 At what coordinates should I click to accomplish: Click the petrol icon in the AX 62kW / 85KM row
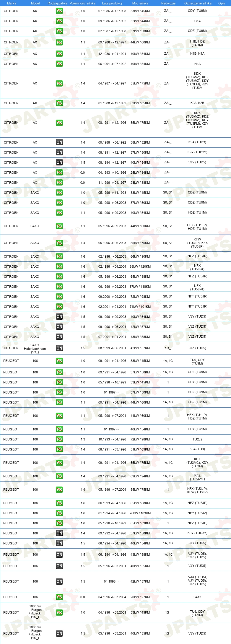59,103
